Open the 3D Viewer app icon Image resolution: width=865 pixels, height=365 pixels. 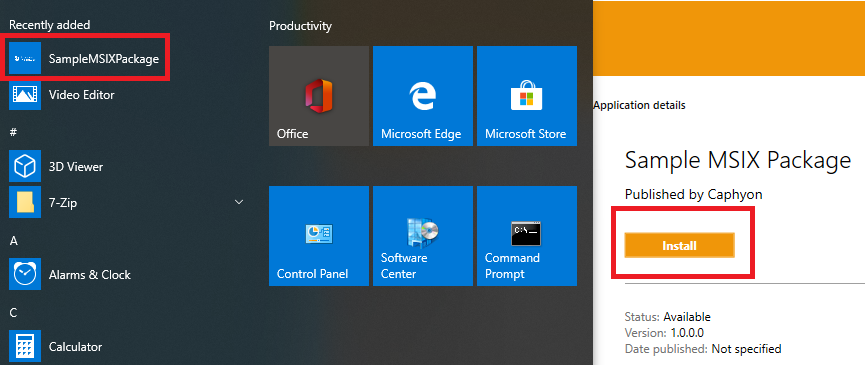[25, 166]
